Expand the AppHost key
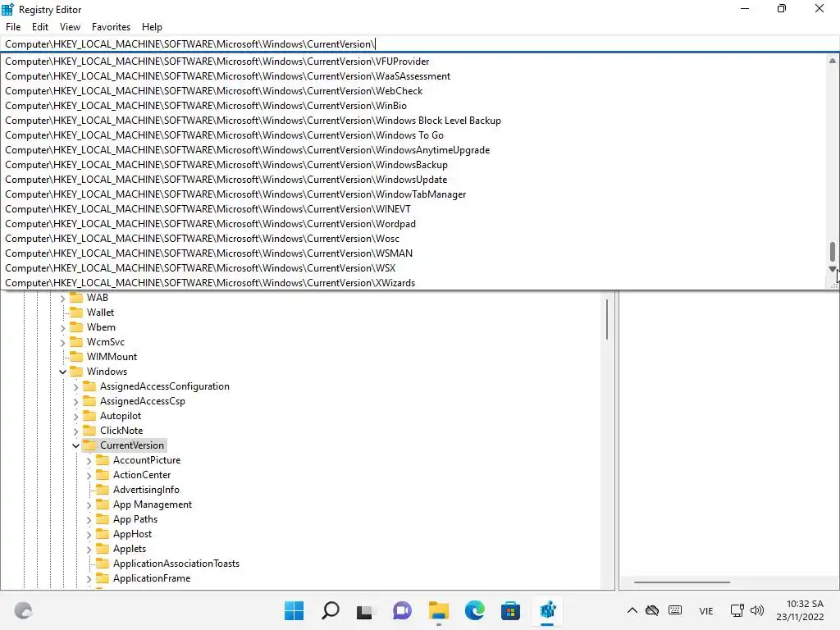This screenshot has width=840, height=630. tap(89, 534)
